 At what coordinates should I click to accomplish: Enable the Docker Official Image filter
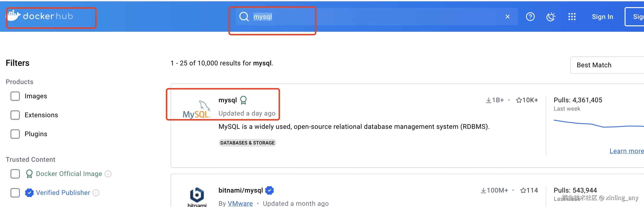coord(15,174)
